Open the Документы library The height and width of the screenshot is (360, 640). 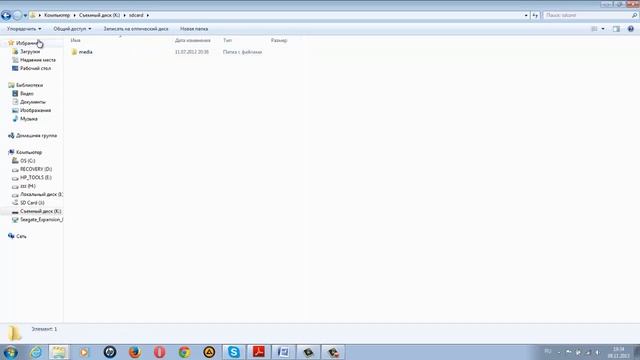click(x=33, y=102)
